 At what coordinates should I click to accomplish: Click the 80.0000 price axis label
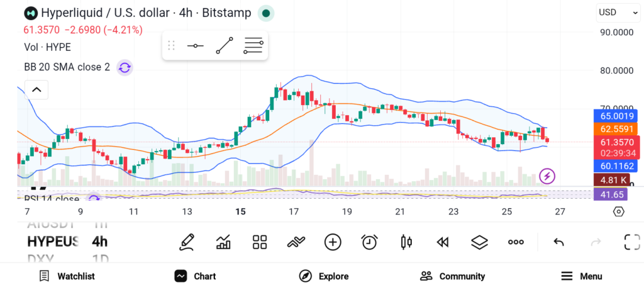coord(617,70)
